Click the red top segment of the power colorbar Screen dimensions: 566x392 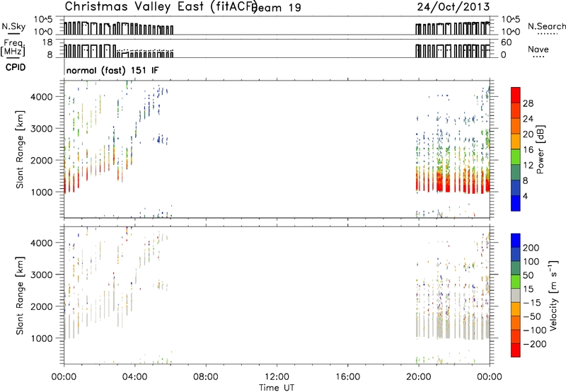(x=516, y=95)
